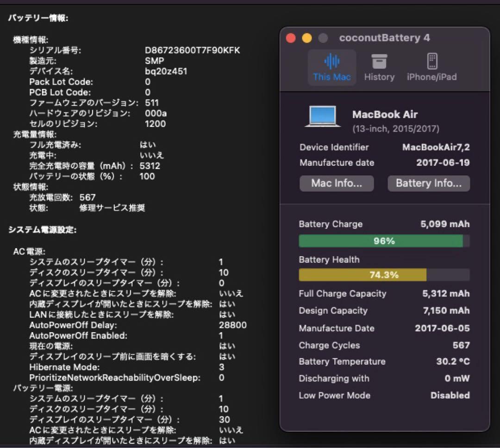Click the MacBook Air laptop icon
The height and width of the screenshot is (448, 500).
tap(322, 117)
